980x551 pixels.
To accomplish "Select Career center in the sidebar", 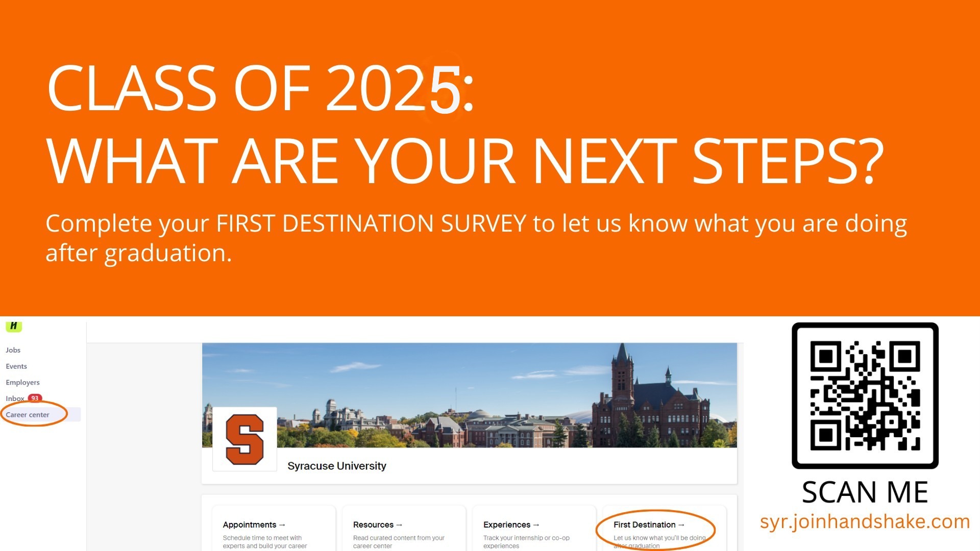I will [28, 415].
